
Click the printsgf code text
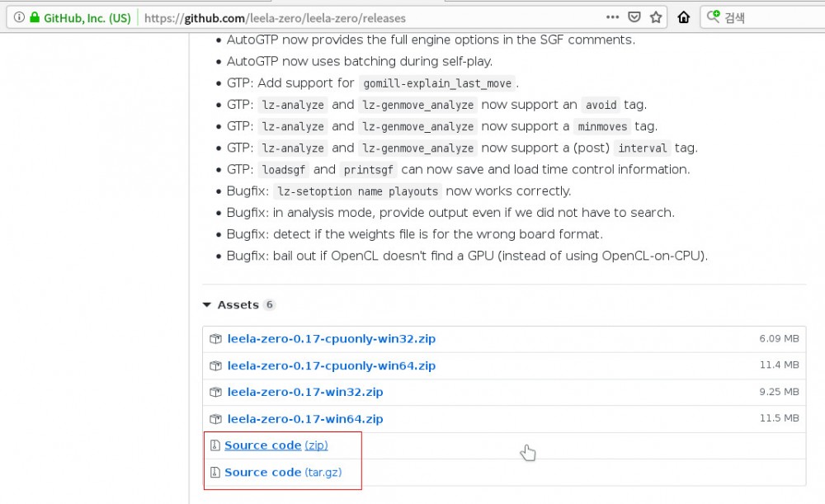pyautogui.click(x=368, y=169)
